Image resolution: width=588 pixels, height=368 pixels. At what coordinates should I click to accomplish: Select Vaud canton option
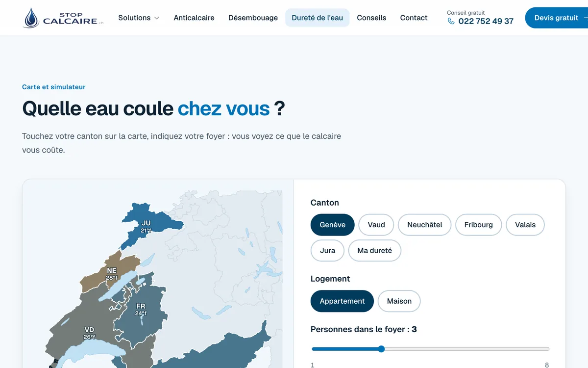click(x=376, y=225)
